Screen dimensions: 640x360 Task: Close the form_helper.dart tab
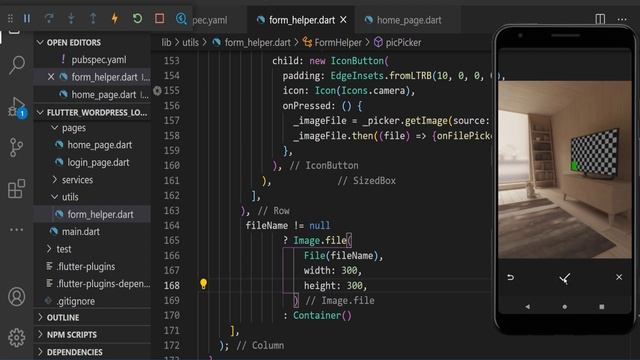pyautogui.click(x=344, y=20)
